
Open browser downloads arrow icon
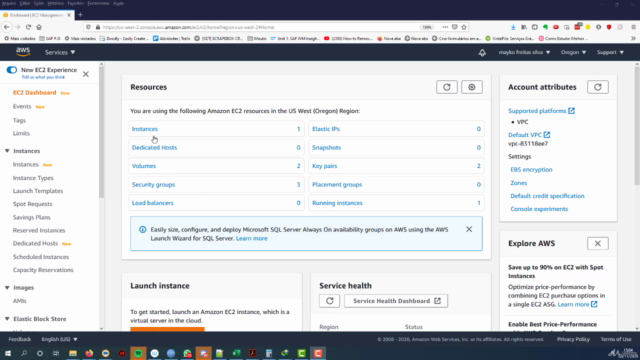click(513, 27)
